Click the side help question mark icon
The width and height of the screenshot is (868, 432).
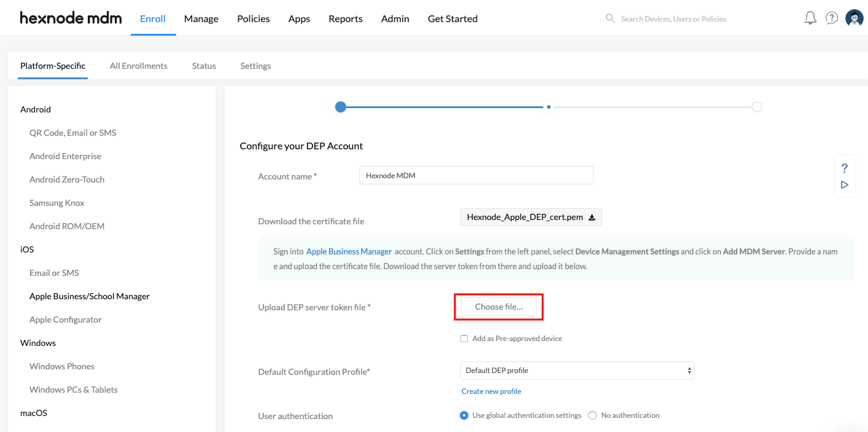(845, 168)
